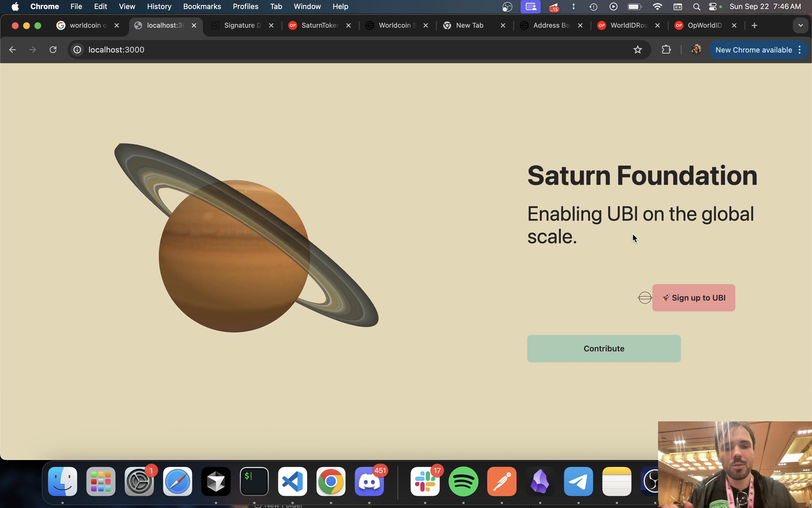Open the Profiles menu
The width and height of the screenshot is (812, 508).
(245, 6)
